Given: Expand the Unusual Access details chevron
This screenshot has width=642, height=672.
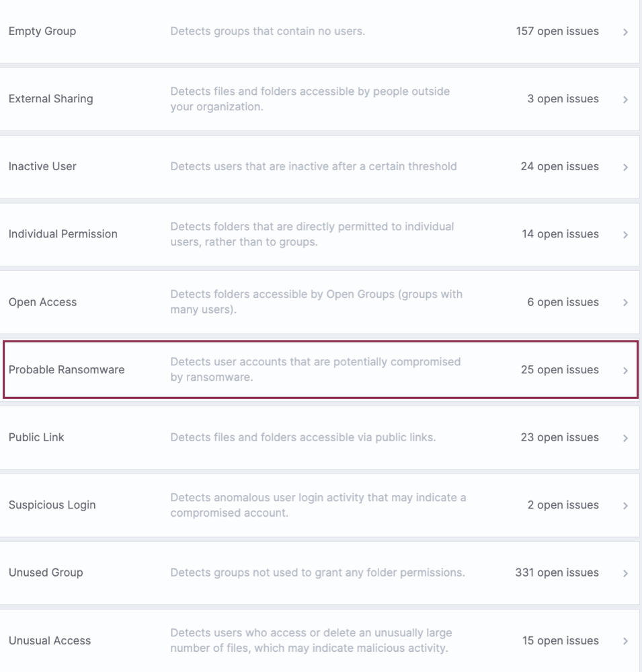Looking at the screenshot, I should pyautogui.click(x=625, y=640).
